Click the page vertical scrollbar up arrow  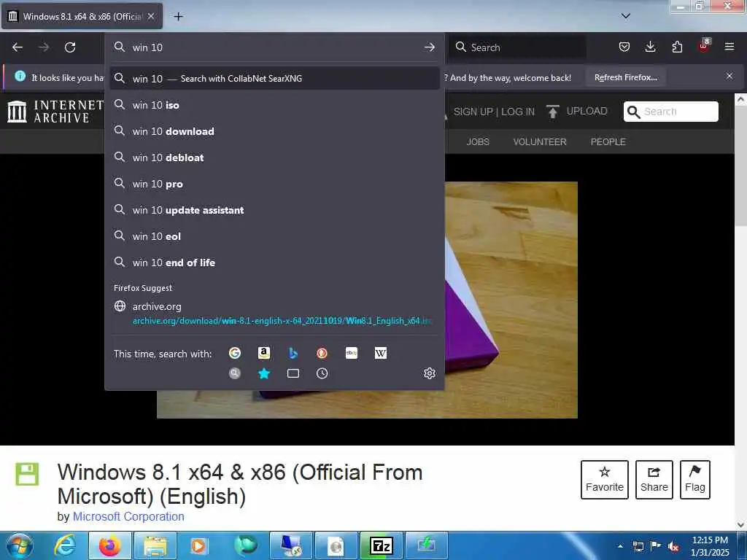pos(740,99)
